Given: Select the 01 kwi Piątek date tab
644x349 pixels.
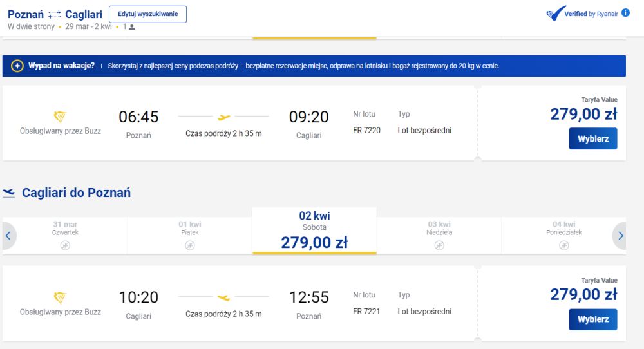Looking at the screenshot, I should [190, 236].
